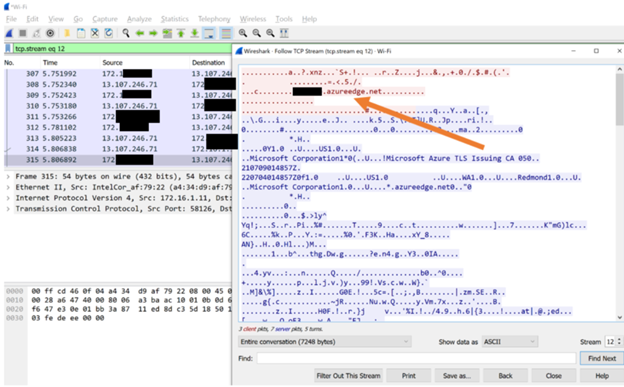This screenshot has height=387, width=624.
Task: Open the Analyze menu
Action: point(139,19)
